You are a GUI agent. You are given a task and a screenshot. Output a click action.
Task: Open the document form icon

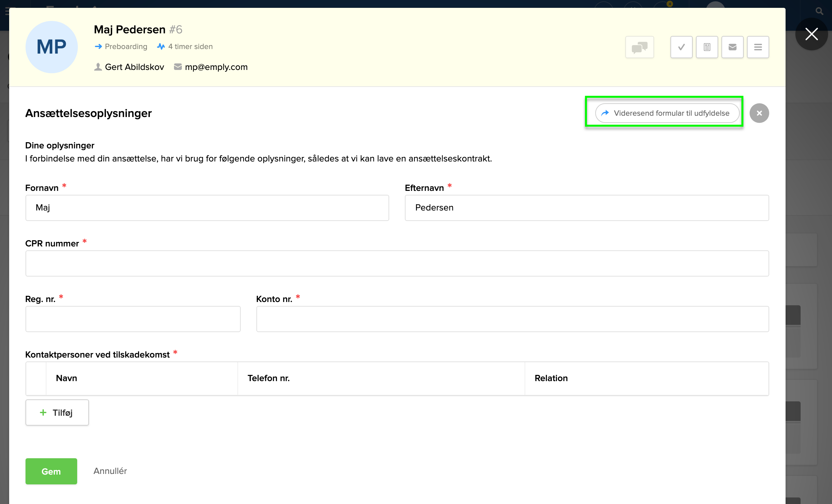(x=707, y=47)
